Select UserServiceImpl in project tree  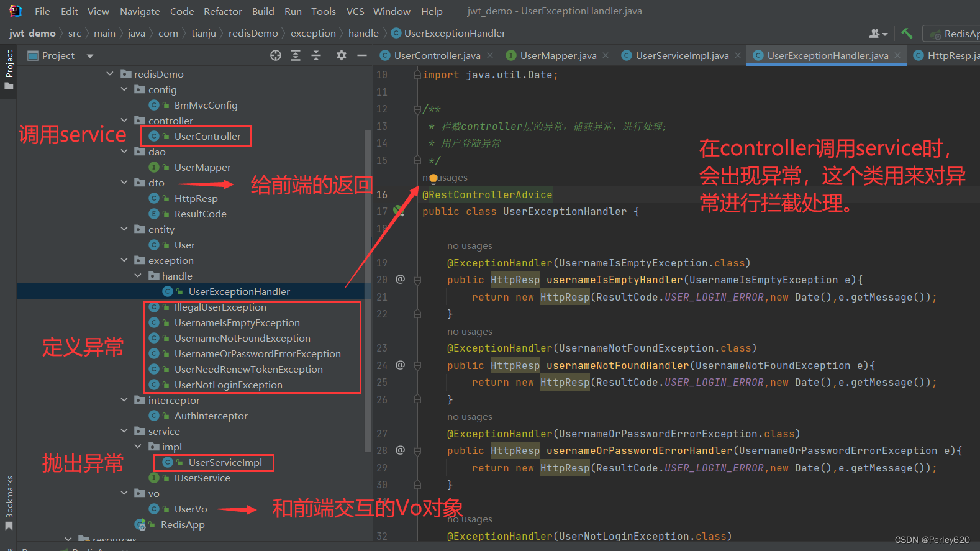[225, 462]
